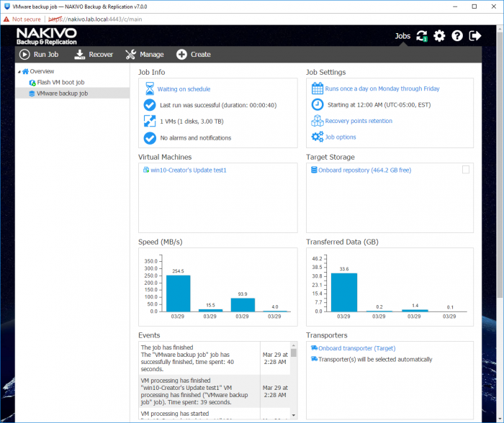Click the NAKIVO Backup & Replication logo
The width and height of the screenshot is (504, 423).
click(x=47, y=36)
